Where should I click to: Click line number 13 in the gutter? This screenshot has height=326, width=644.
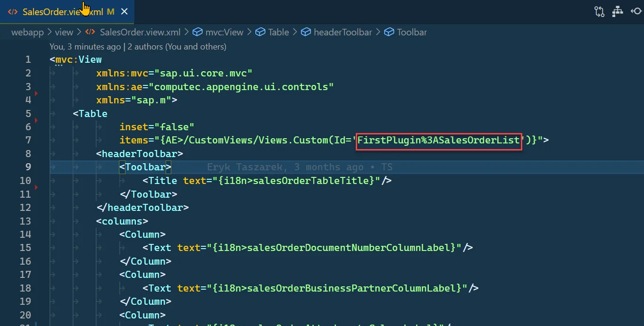pos(25,221)
